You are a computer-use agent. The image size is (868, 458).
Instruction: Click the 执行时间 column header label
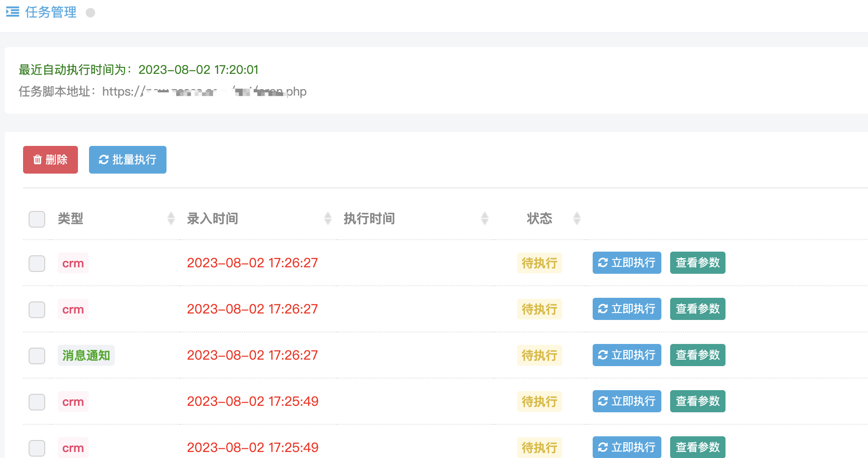(369, 218)
